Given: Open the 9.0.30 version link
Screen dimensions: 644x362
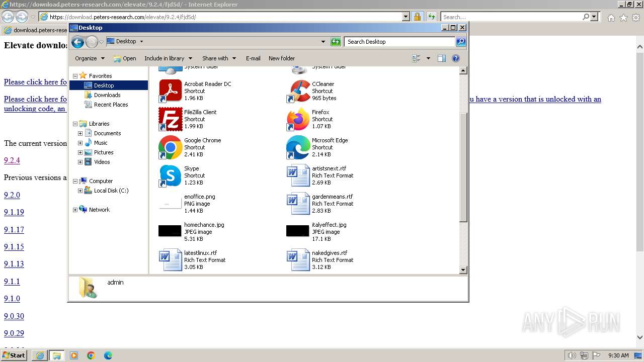Looking at the screenshot, I should [x=14, y=316].
